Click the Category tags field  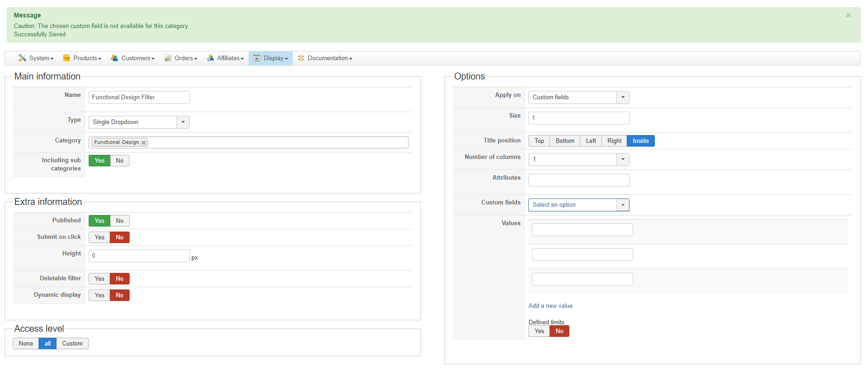click(248, 142)
